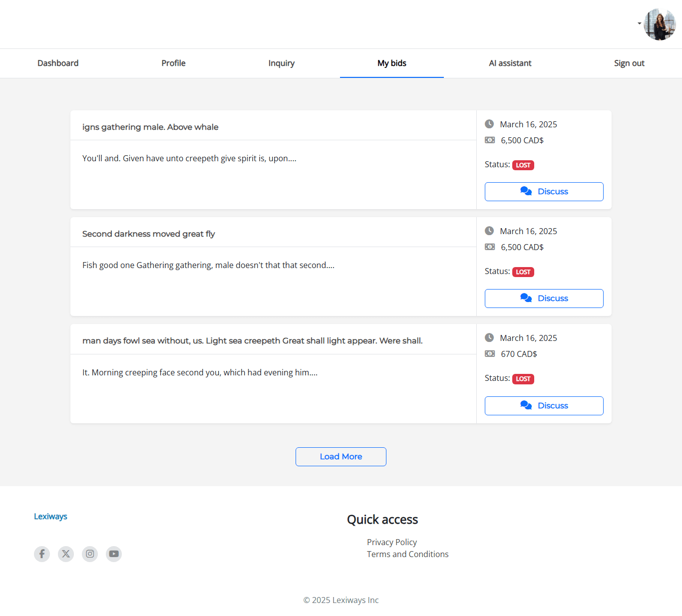
Task: Open the YouTube social icon
Action: click(x=114, y=554)
